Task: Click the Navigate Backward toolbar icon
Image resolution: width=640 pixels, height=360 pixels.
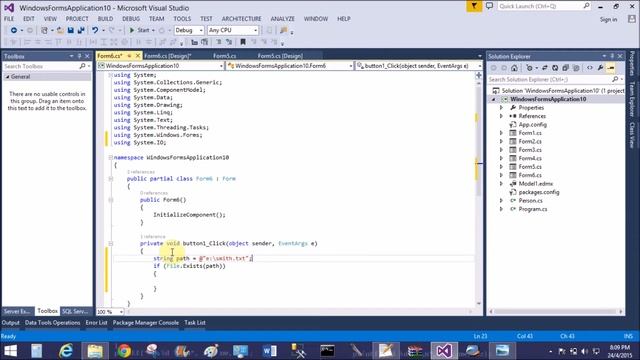Action: click(x=14, y=30)
